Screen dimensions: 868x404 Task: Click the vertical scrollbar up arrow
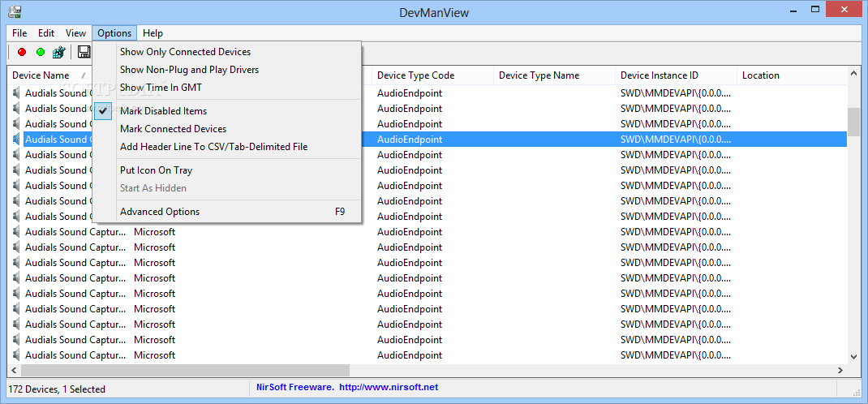point(853,74)
